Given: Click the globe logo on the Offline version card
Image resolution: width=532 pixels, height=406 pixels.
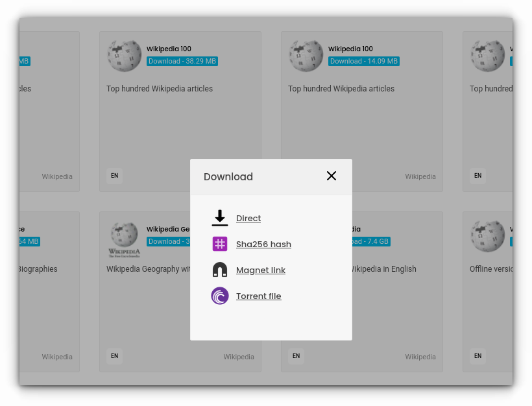Looking at the screenshot, I should 487,236.
